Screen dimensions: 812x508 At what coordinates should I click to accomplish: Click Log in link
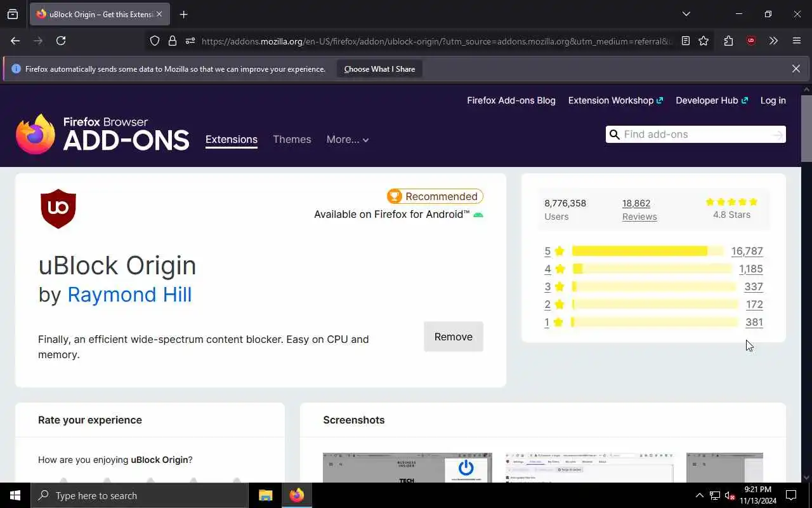pyautogui.click(x=773, y=100)
